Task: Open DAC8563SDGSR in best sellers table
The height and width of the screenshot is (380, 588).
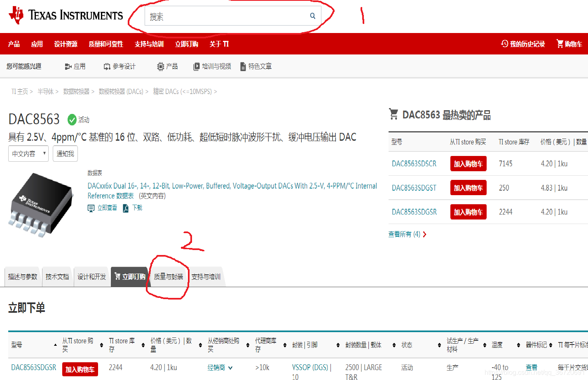Action: (414, 212)
